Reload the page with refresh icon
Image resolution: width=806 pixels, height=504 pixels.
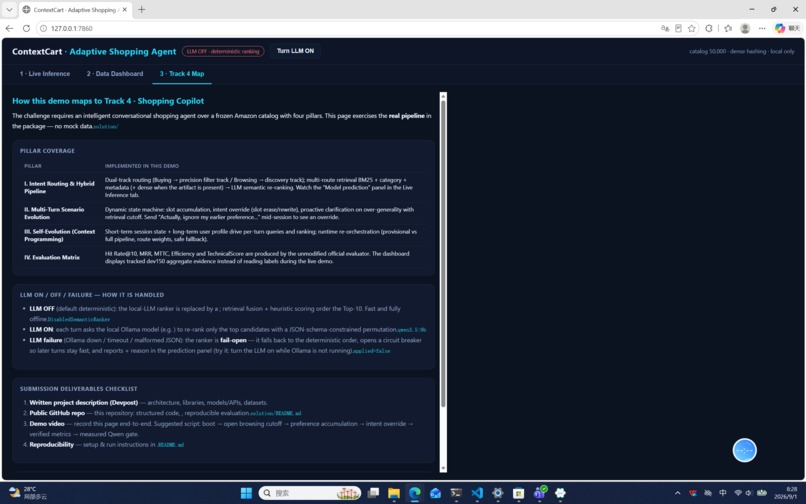pos(26,28)
